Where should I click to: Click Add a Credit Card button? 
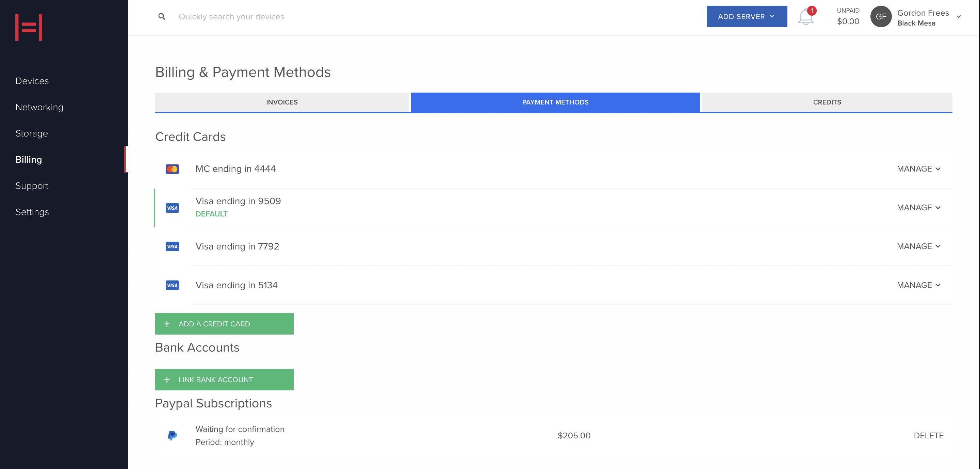pos(224,324)
